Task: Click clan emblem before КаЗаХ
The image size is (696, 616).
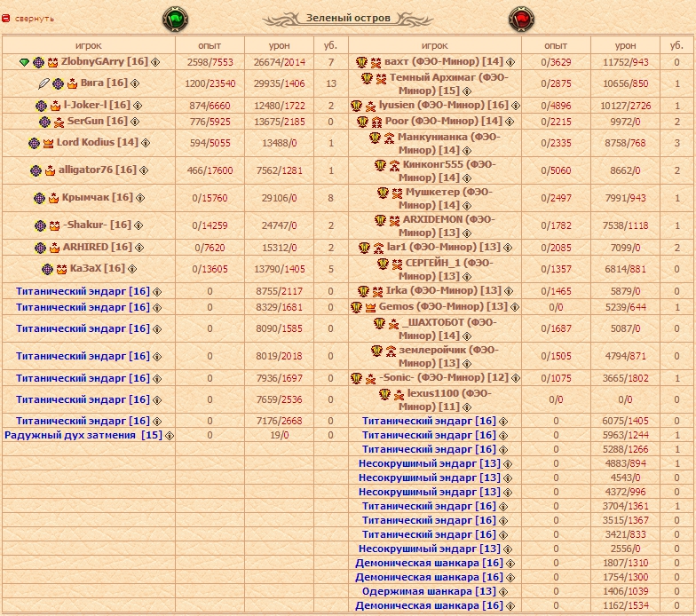Action: (x=47, y=269)
